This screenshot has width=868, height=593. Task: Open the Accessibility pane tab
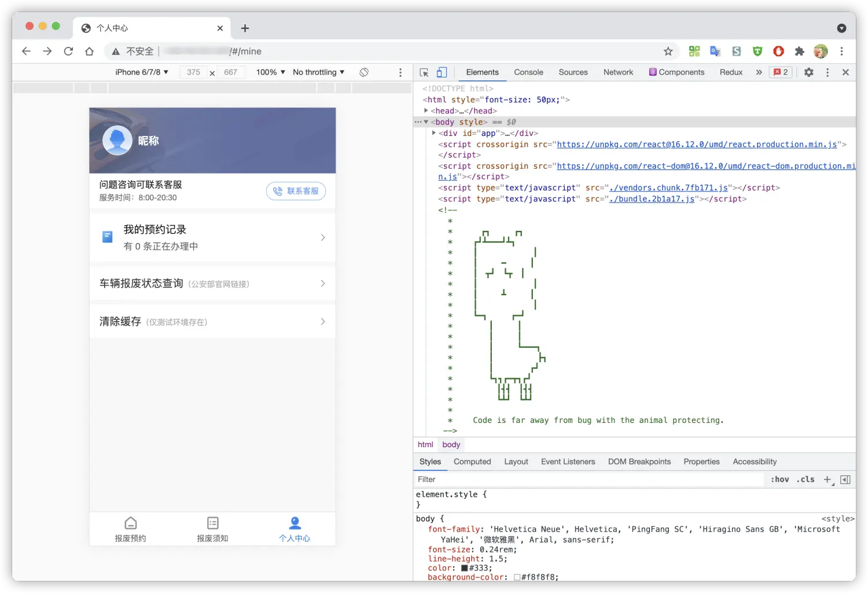755,462
